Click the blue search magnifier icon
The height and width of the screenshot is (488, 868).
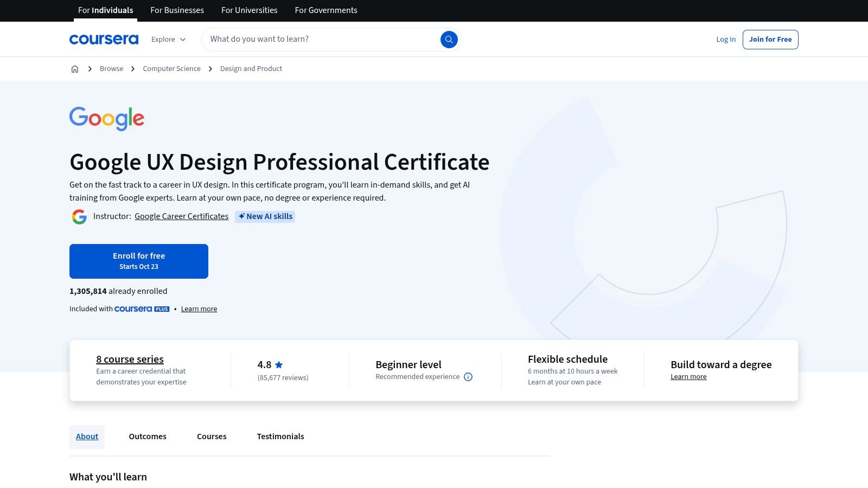[x=449, y=40]
